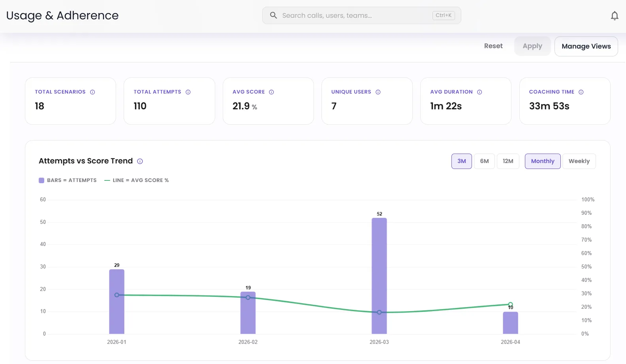Focus the search calls, users, teams field
626x364 pixels.
355,15
